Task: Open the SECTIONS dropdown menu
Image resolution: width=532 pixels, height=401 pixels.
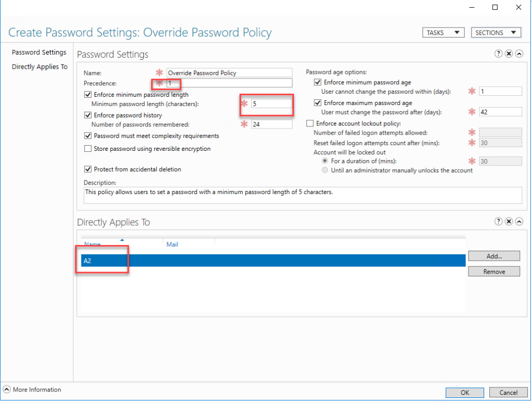Action: point(496,32)
